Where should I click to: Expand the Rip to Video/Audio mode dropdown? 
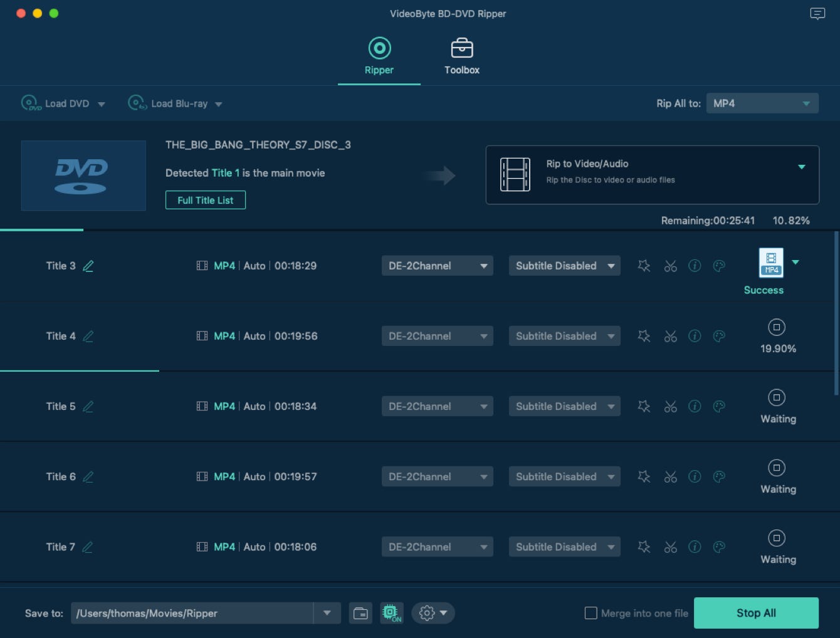(801, 167)
